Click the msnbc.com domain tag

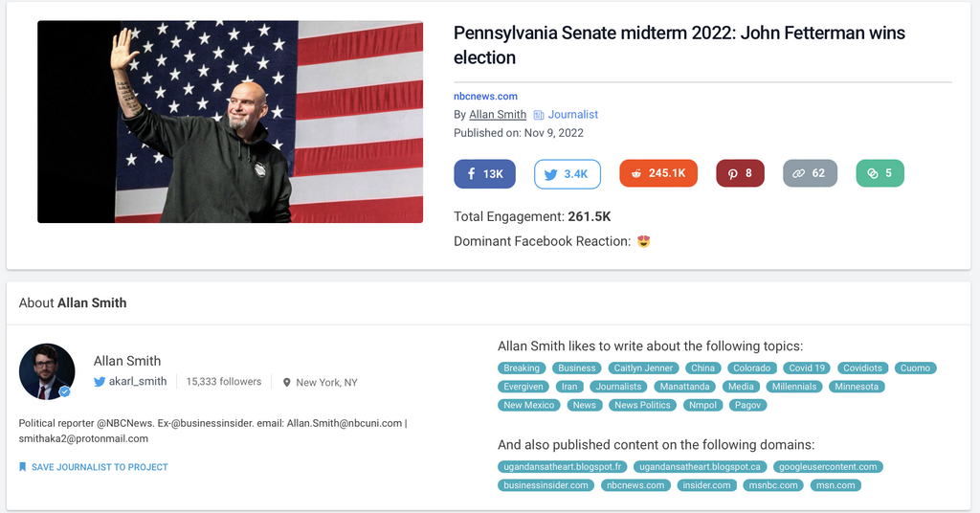click(773, 485)
